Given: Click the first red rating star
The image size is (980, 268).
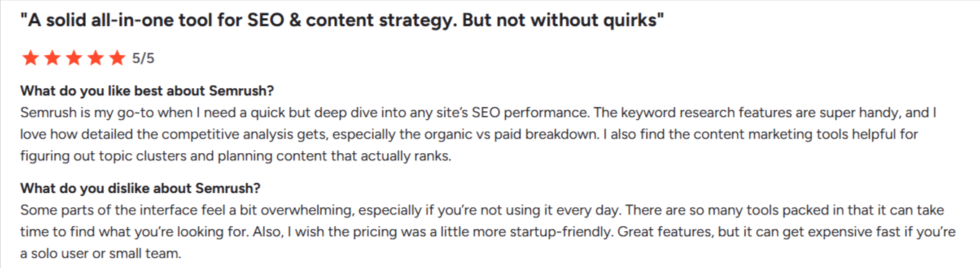Looking at the screenshot, I should tap(30, 59).
